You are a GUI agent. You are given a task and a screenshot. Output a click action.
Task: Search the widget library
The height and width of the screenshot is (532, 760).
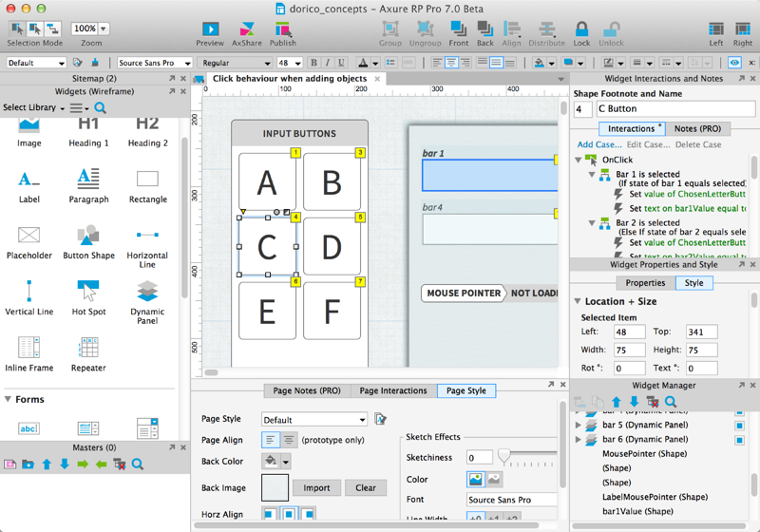point(100,107)
